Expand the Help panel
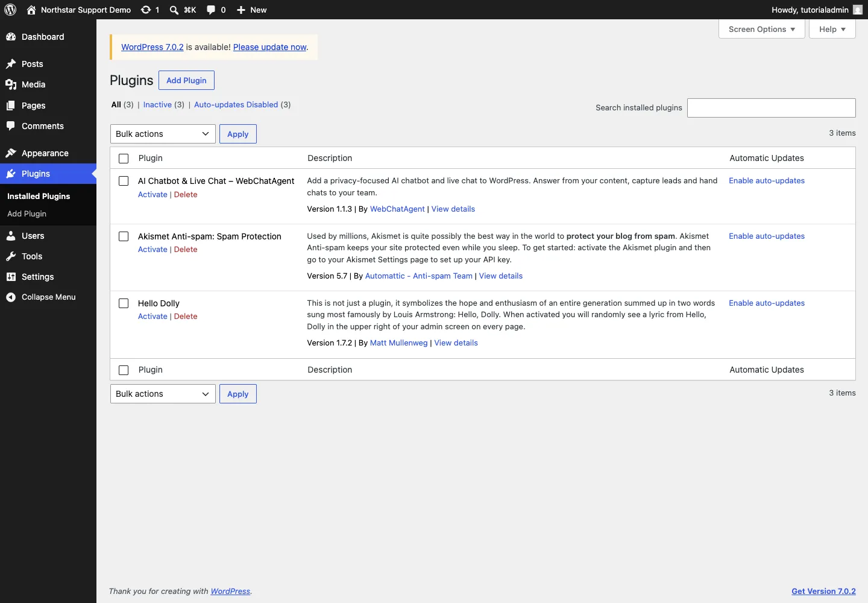868x603 pixels. pyautogui.click(x=832, y=29)
